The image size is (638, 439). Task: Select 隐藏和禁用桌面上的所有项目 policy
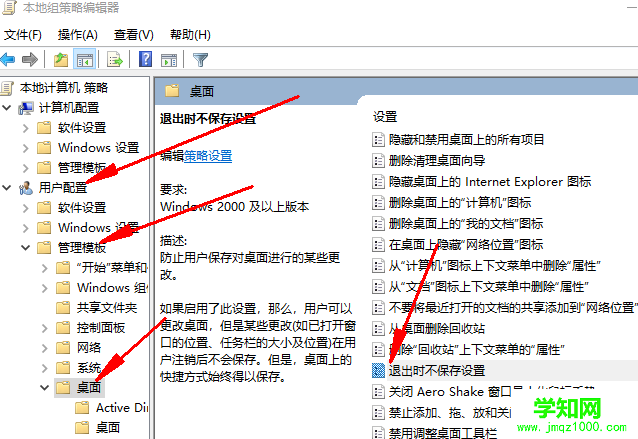click(466, 140)
